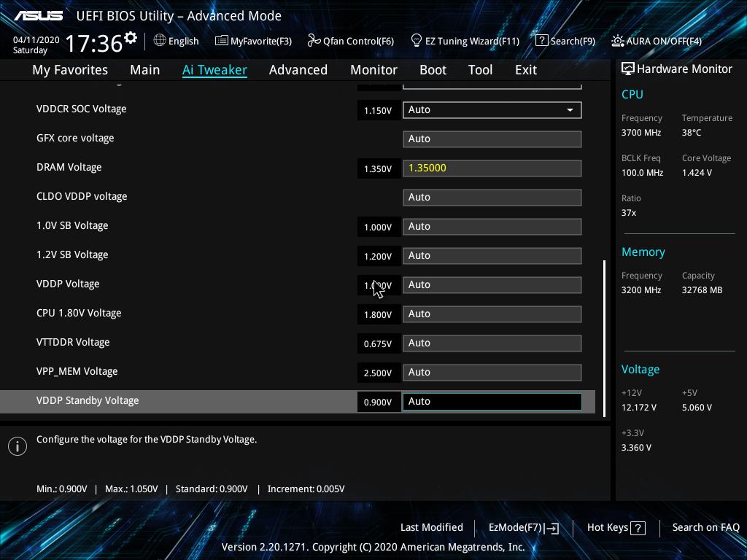Click the VTTDDR Voltage Auto field
Image resolution: width=747 pixels, height=560 pixels.
(x=492, y=343)
